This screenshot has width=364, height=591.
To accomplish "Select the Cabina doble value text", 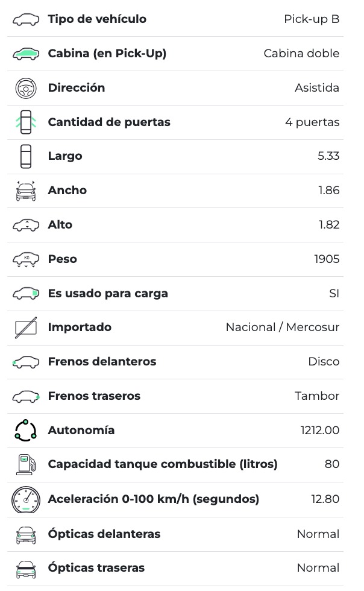I will click(301, 54).
